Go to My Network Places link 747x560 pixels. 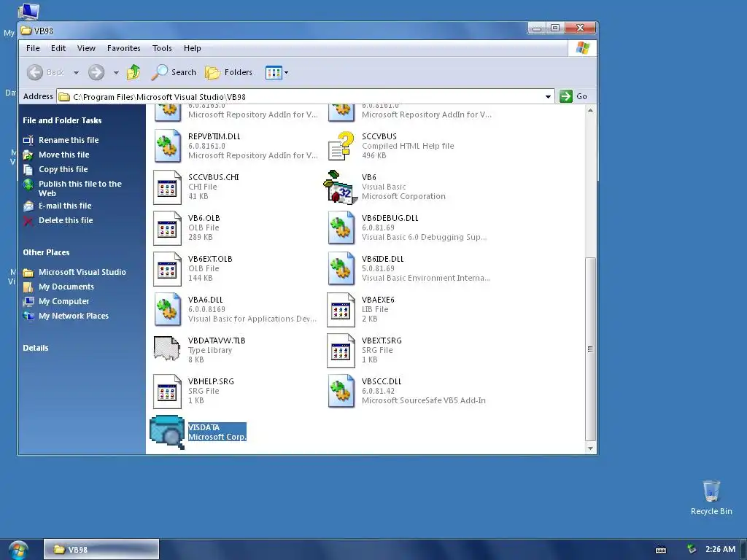tap(74, 316)
